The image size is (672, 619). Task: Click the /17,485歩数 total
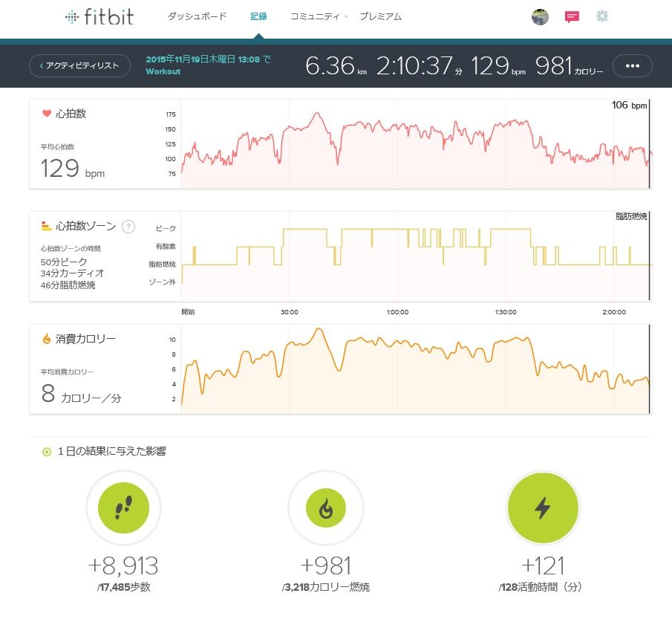[x=123, y=587]
